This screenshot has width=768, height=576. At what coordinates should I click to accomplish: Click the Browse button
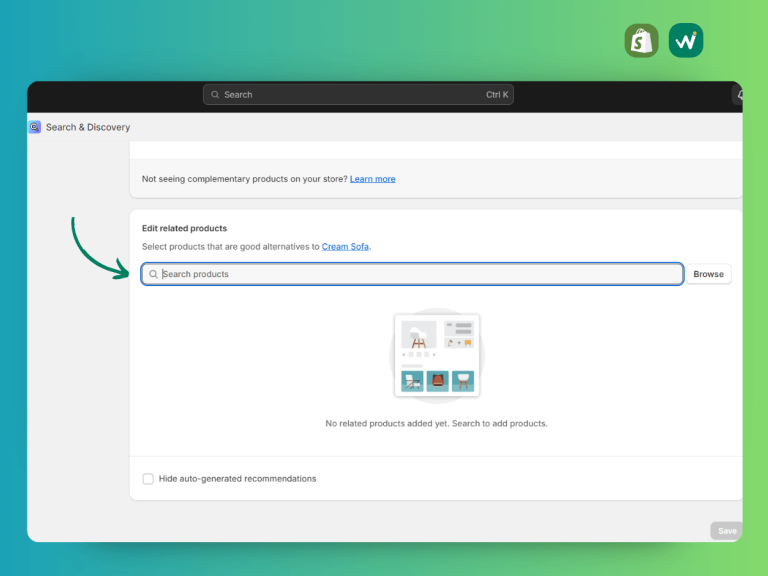(708, 274)
